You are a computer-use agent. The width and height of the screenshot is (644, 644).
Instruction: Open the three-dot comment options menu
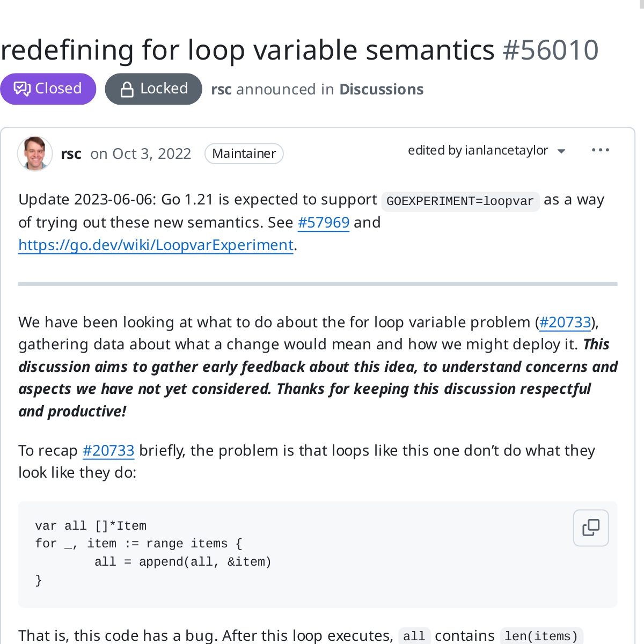tap(600, 150)
